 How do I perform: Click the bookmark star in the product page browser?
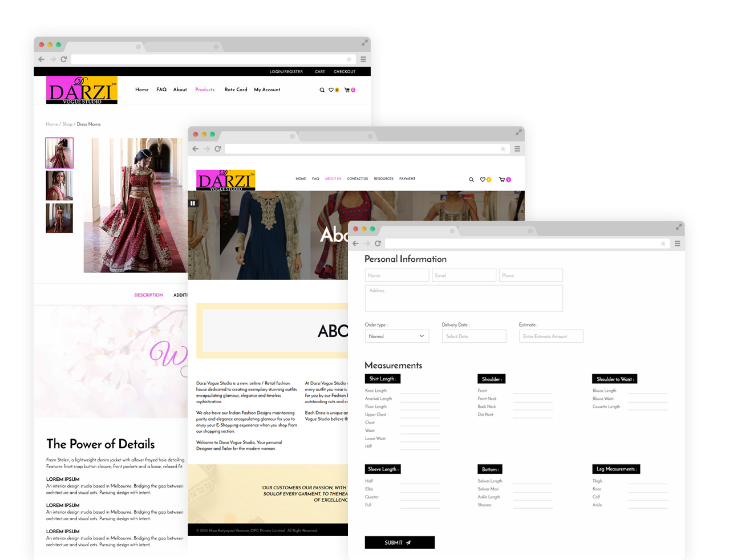click(x=349, y=59)
